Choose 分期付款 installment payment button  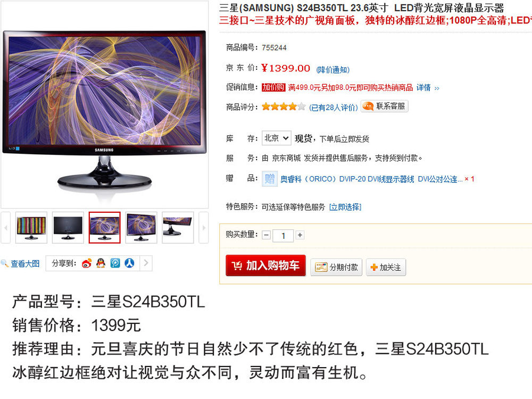click(x=336, y=268)
